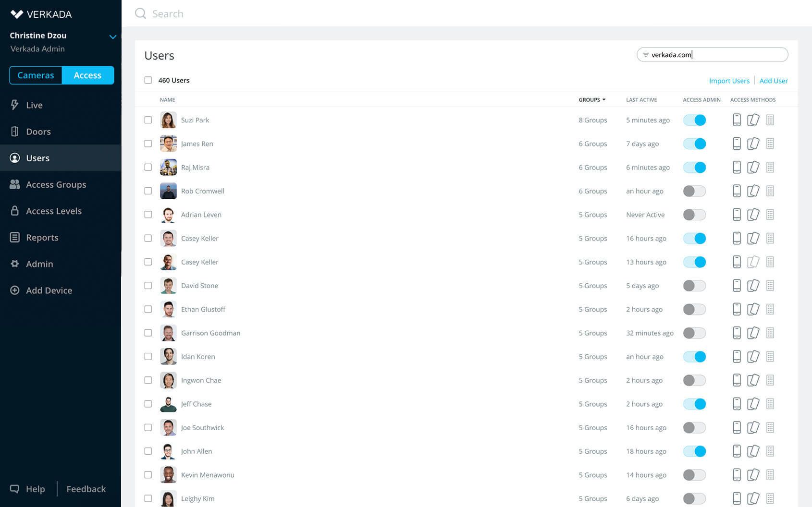Open the Doors section icon in sidebar
The height and width of the screenshot is (507, 812).
click(15, 132)
